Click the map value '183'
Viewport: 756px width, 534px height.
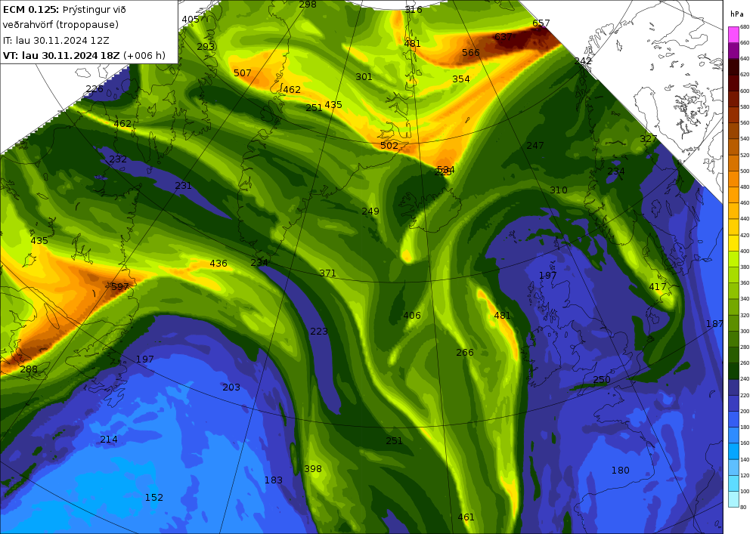tap(274, 480)
